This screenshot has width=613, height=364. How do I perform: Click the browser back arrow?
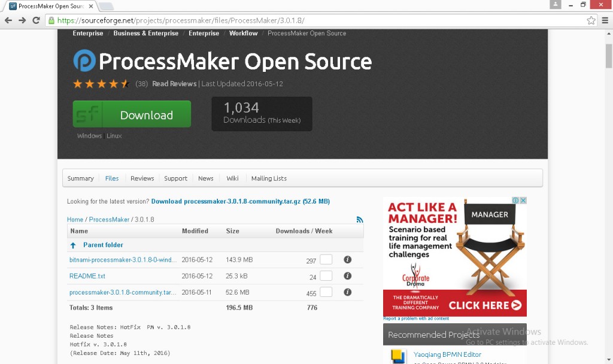point(8,20)
